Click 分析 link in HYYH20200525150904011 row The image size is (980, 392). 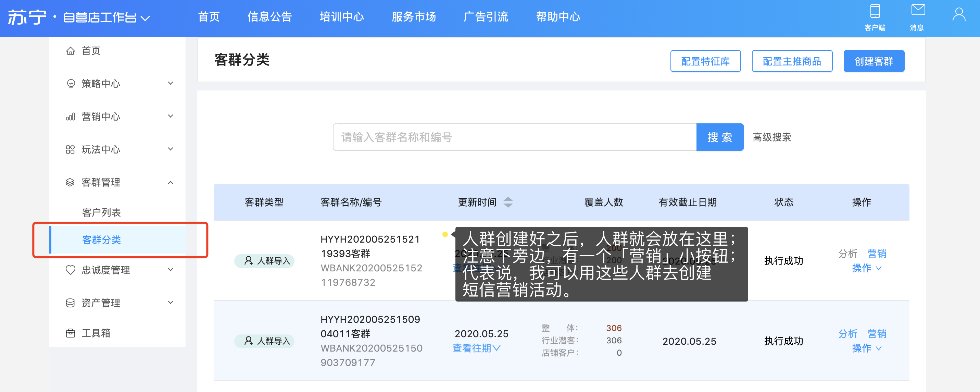847,334
